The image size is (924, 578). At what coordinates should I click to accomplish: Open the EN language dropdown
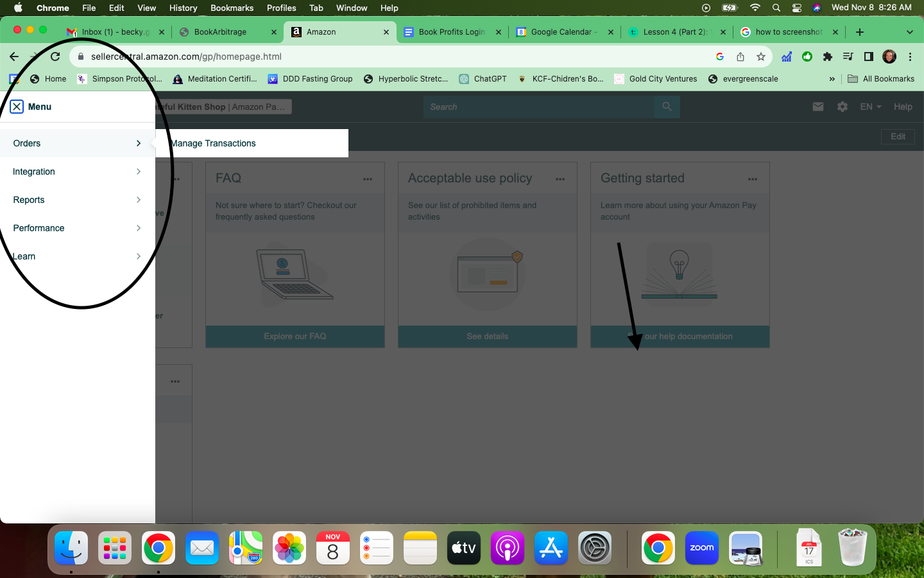click(x=871, y=107)
